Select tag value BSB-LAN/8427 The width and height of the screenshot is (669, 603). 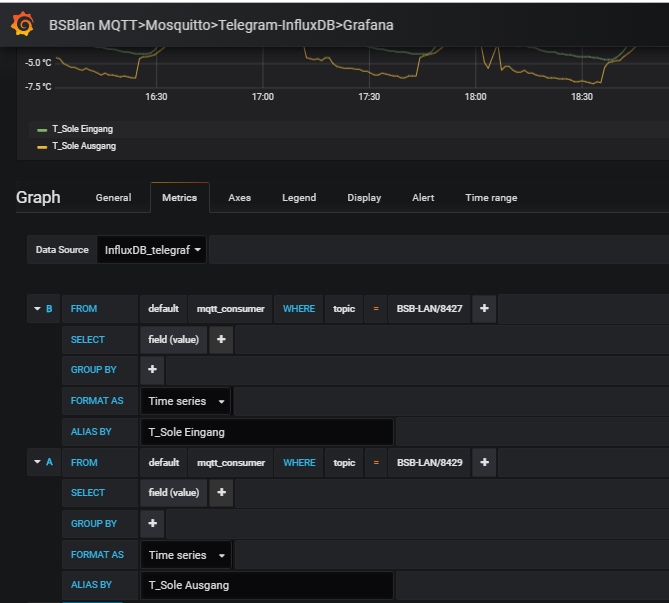(429, 309)
